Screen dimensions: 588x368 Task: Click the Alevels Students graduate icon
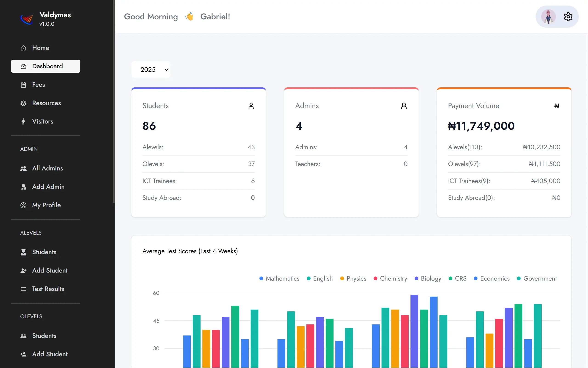(23, 252)
